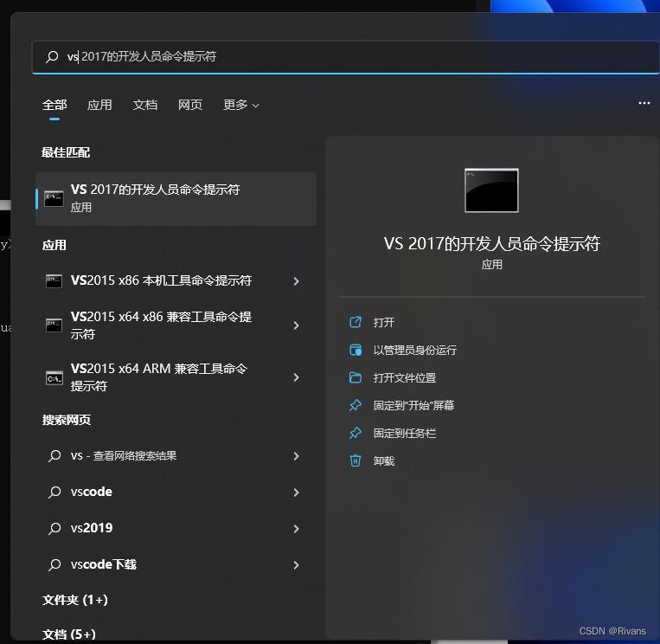Choose 打开文件位置

tap(405, 377)
